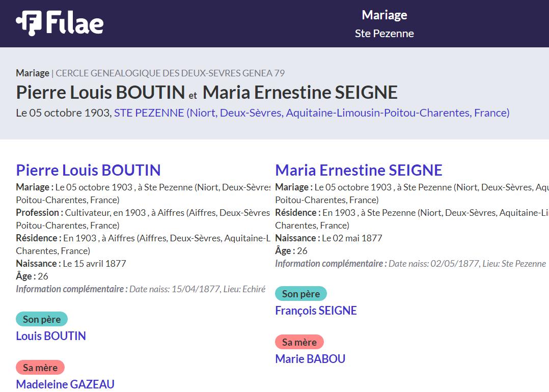Open the STE PEZENNE location link
The height and width of the screenshot is (392, 549).
click(x=312, y=113)
